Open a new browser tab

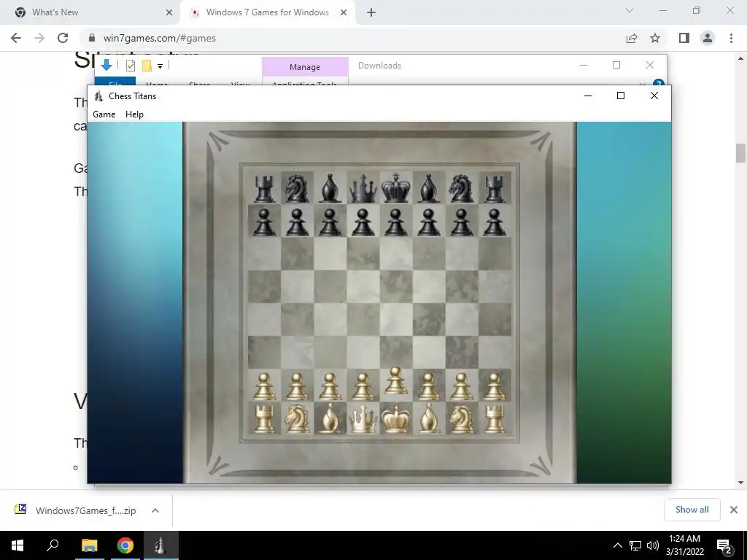371,12
